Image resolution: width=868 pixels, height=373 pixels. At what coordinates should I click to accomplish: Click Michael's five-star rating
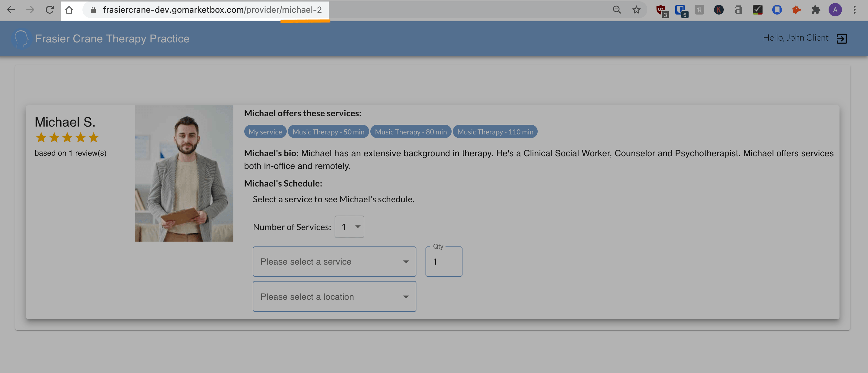pyautogui.click(x=67, y=137)
